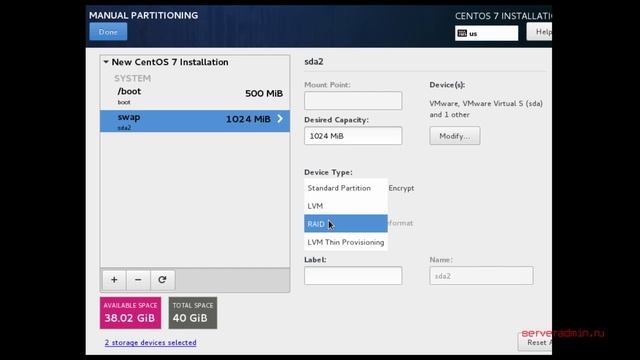Click the Available Space 38.02 GiB box
The width and height of the screenshot is (640, 360).
tap(131, 313)
